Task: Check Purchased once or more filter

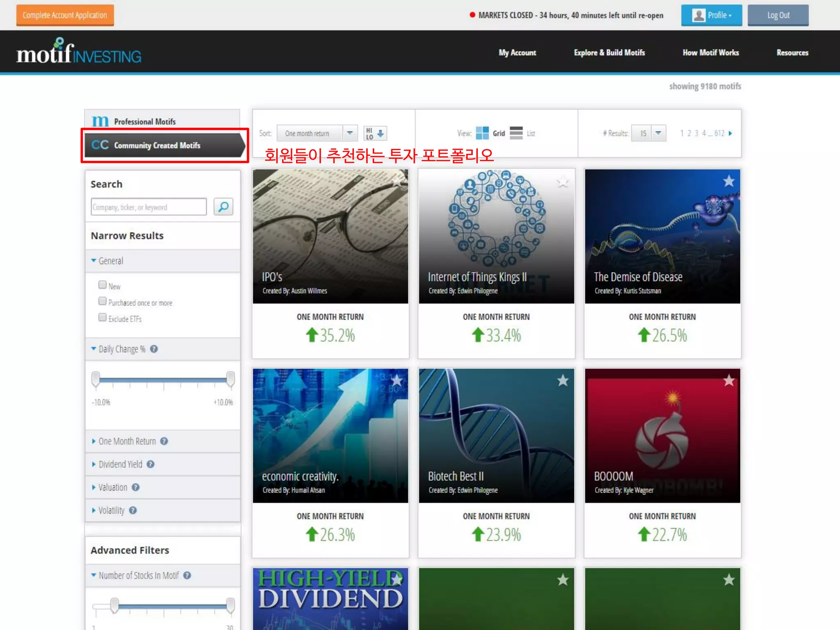Action: tap(103, 301)
